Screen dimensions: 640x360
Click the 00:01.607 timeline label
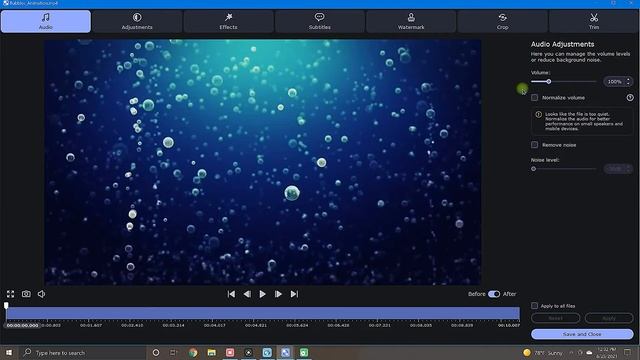click(91, 325)
